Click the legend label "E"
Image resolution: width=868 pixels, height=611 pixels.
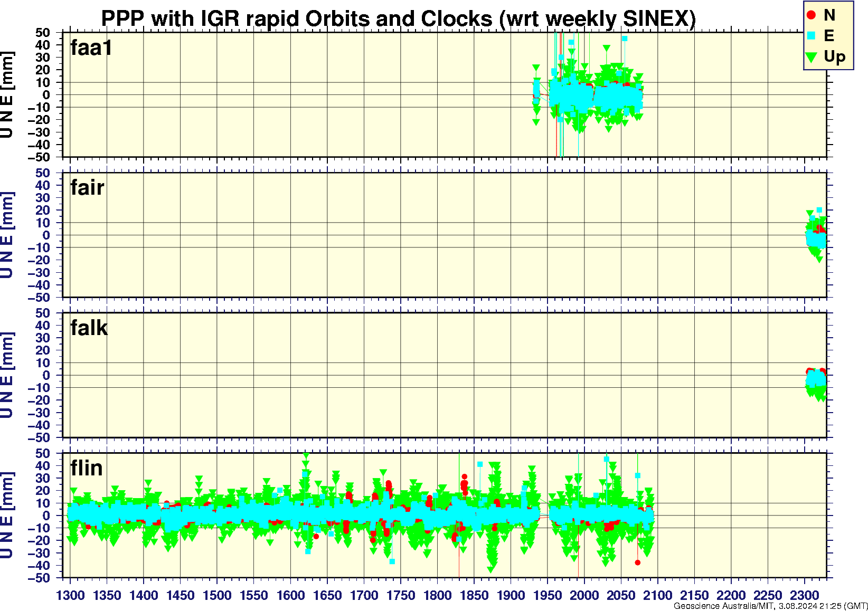coord(829,36)
